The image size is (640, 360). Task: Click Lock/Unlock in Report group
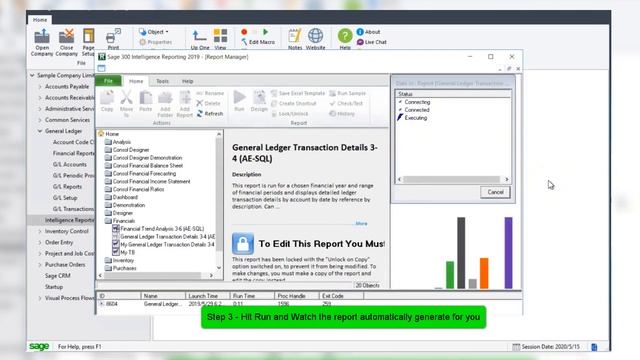(x=290, y=114)
